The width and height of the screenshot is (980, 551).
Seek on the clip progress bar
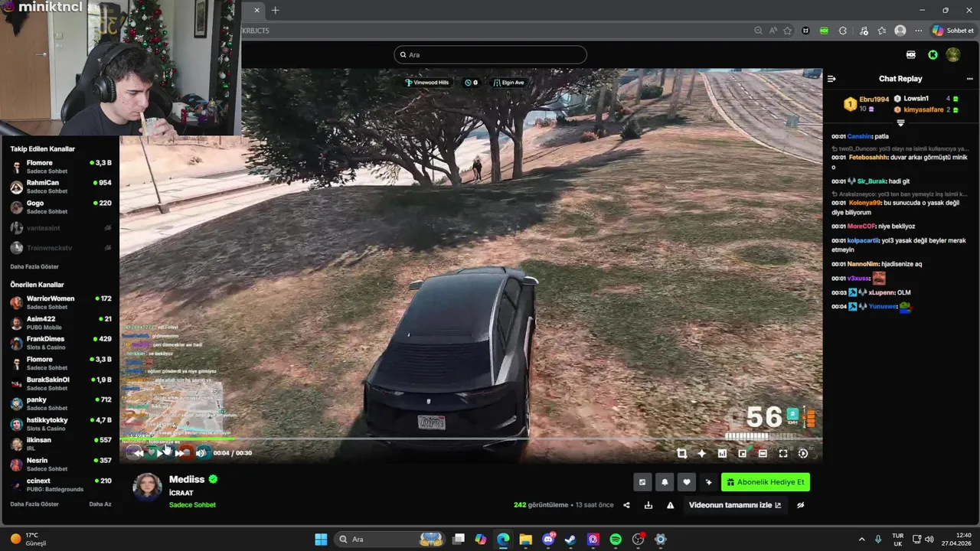point(471,439)
